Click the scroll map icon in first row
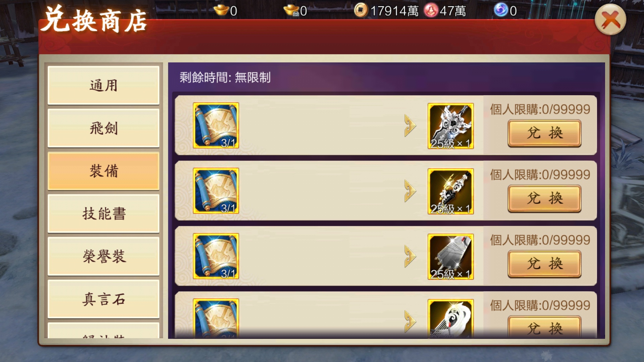Viewport: 644px width, 362px height. tap(216, 125)
